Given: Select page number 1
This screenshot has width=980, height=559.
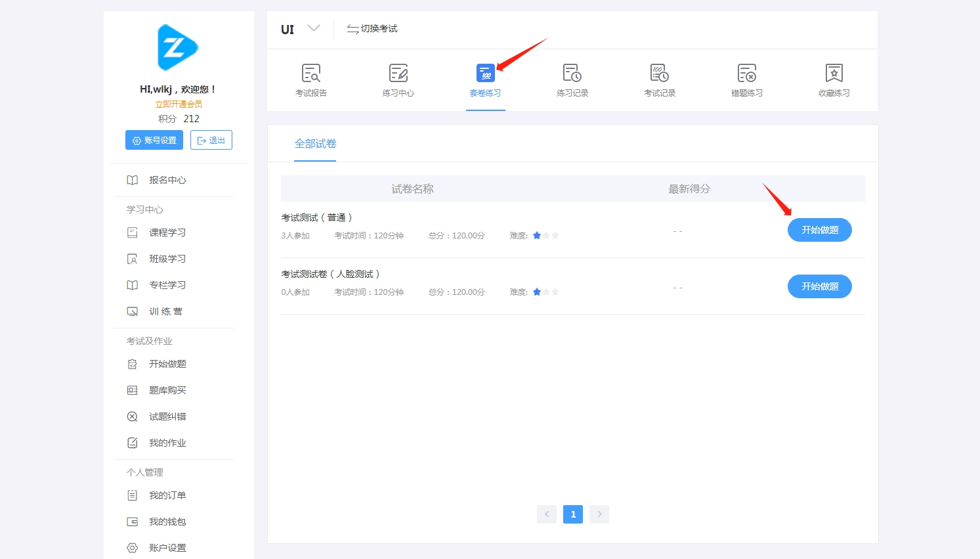Looking at the screenshot, I should click(573, 514).
